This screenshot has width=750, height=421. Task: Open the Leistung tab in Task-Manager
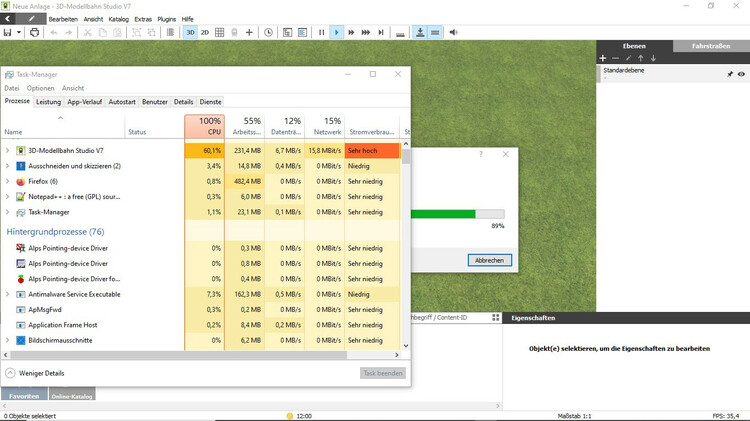(48, 102)
